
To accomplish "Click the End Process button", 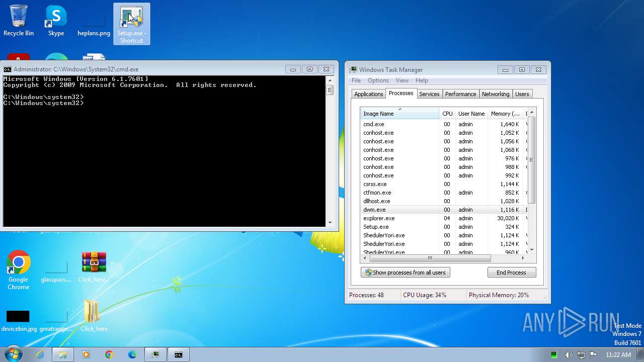I will 511,273.
